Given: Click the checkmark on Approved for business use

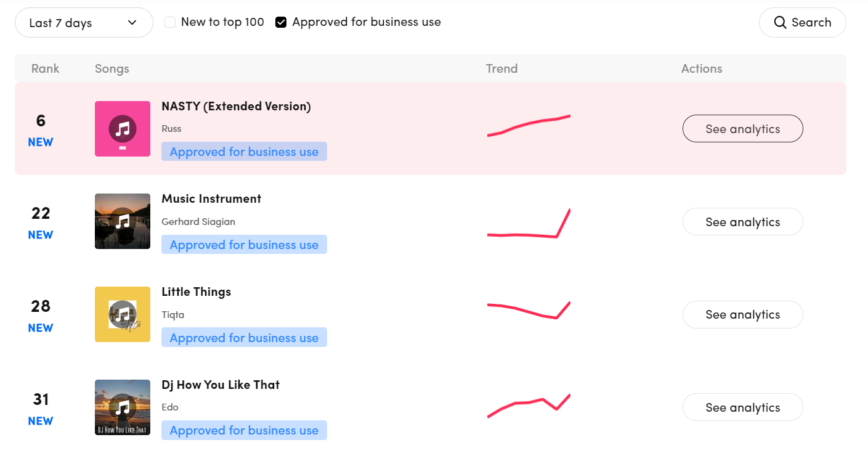Looking at the screenshot, I should pyautogui.click(x=281, y=22).
